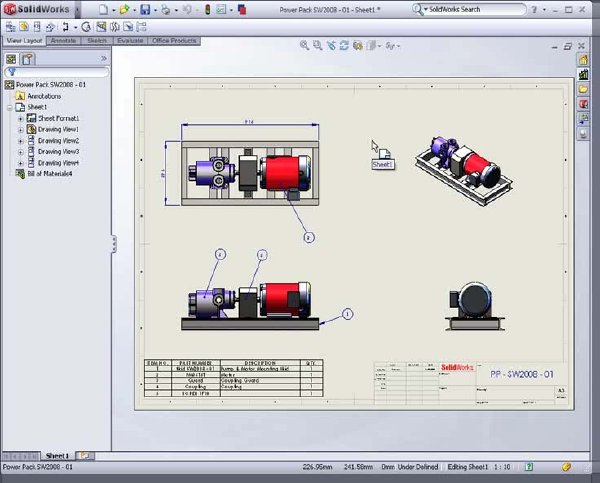Click the Undo arrow icon

click(187, 9)
